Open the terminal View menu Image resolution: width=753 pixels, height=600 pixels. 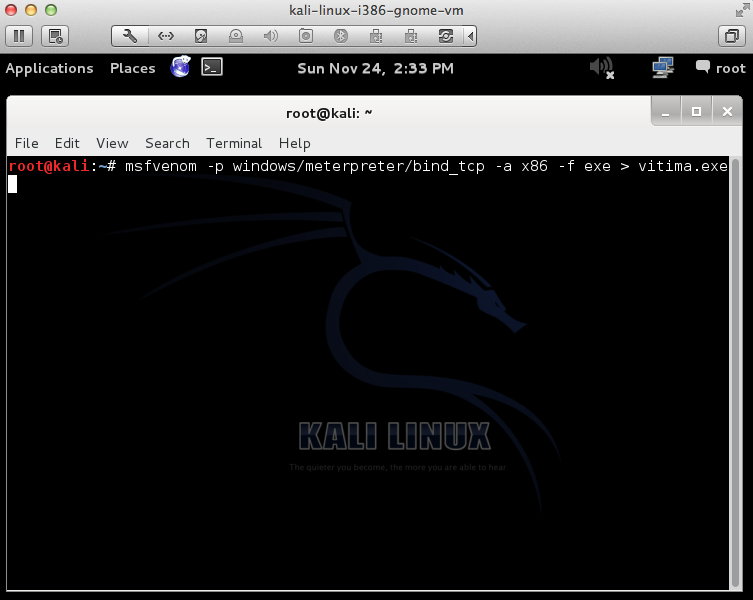pyautogui.click(x=112, y=143)
